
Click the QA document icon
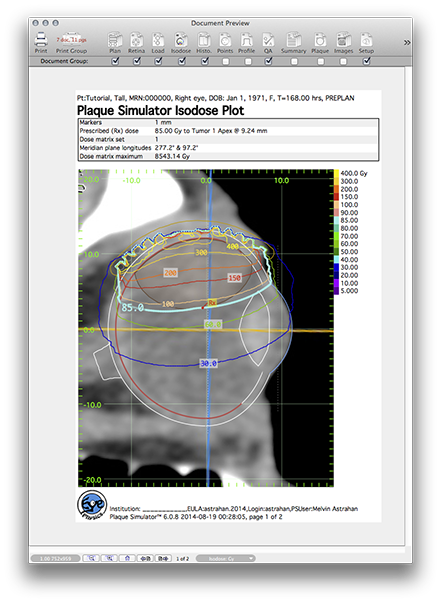coord(268,40)
